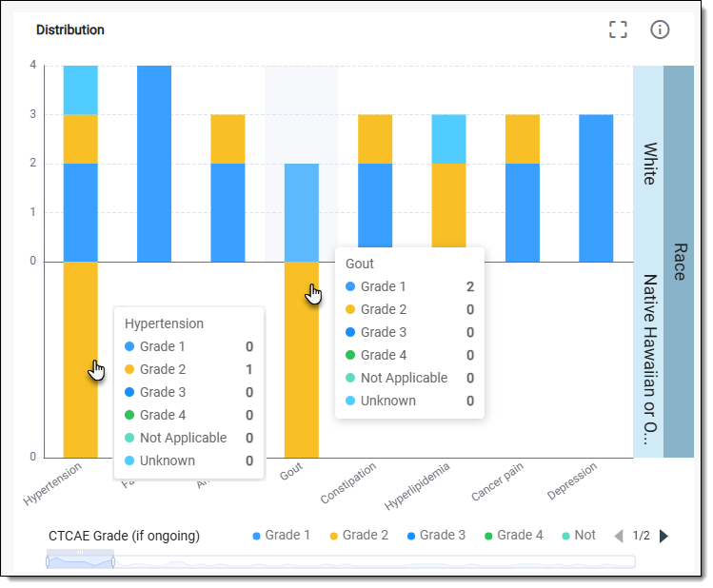Open the Distribution chart info icon
713x588 pixels.
pos(660,29)
